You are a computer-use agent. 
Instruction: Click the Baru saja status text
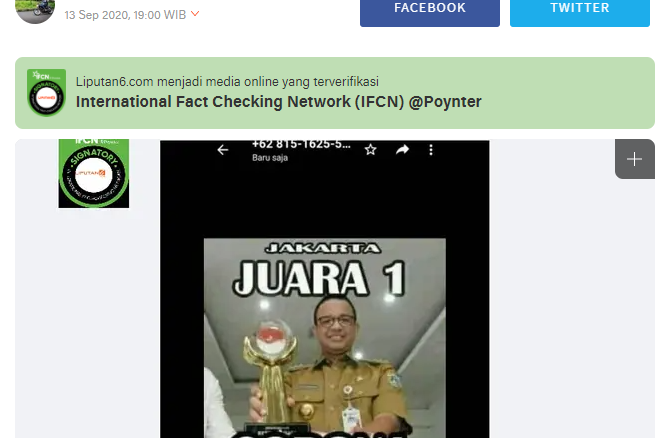pos(270,158)
